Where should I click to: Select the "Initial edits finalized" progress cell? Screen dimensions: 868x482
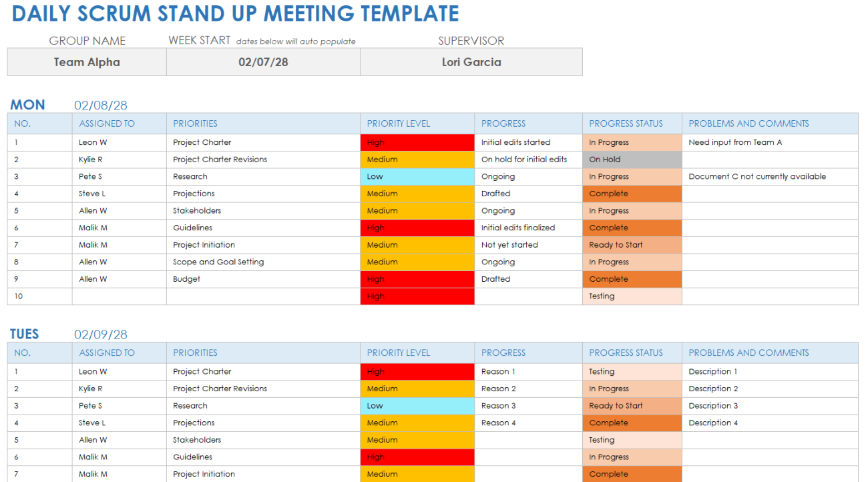point(518,228)
